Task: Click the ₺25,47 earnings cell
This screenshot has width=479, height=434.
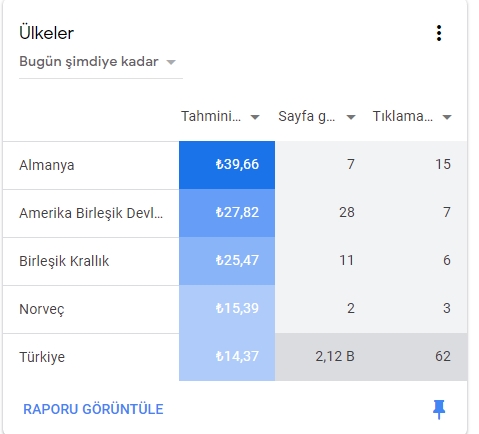Action: [227, 261]
